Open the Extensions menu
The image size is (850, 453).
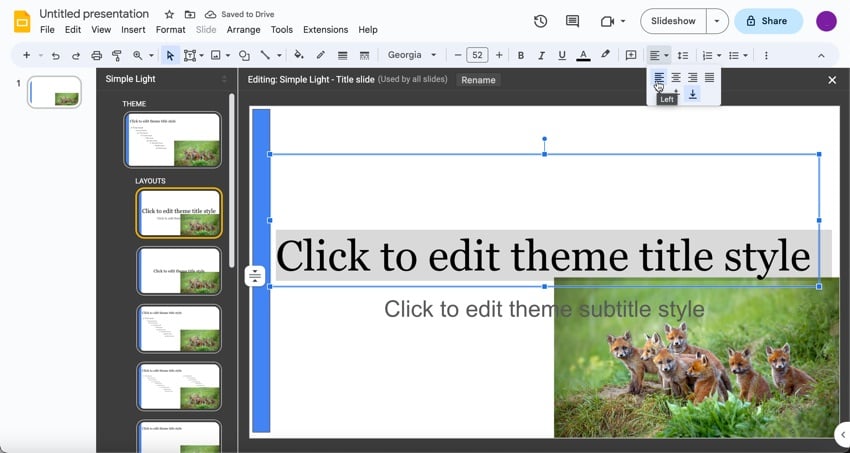[x=325, y=30]
